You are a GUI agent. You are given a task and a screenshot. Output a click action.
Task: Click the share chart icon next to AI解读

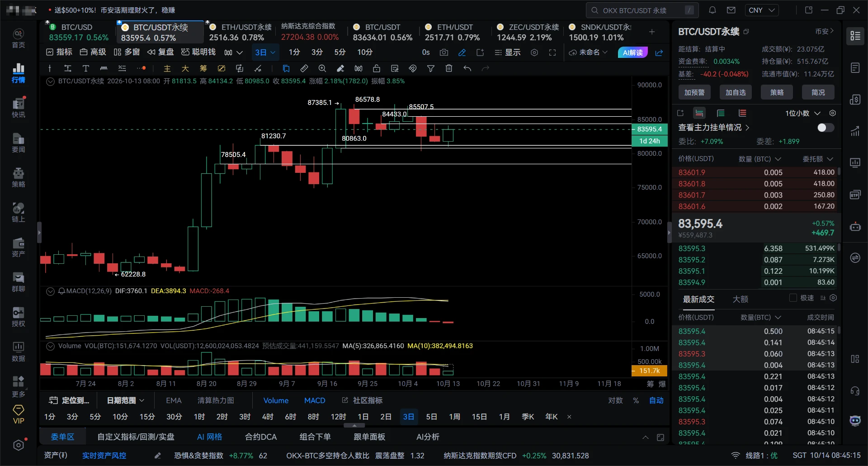pos(659,52)
